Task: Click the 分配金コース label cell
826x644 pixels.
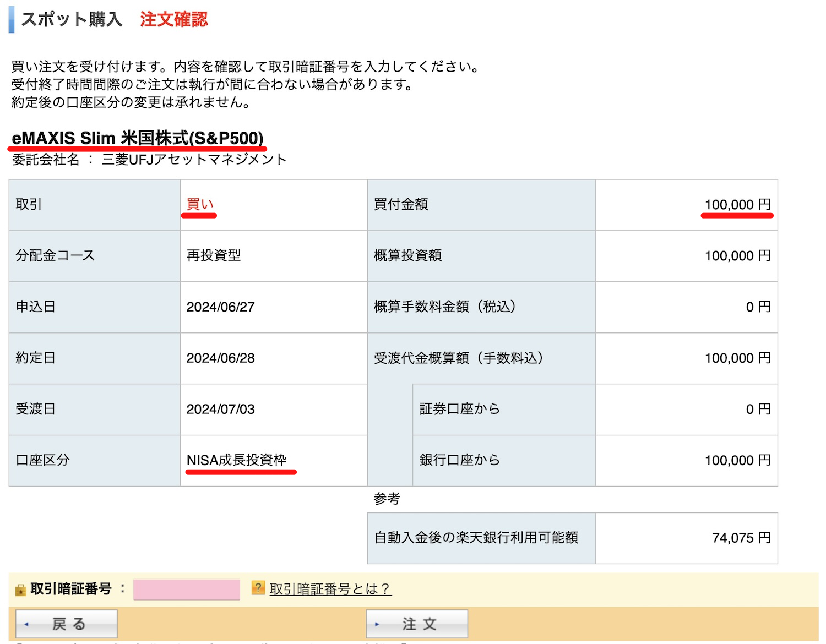Action: click(95, 256)
